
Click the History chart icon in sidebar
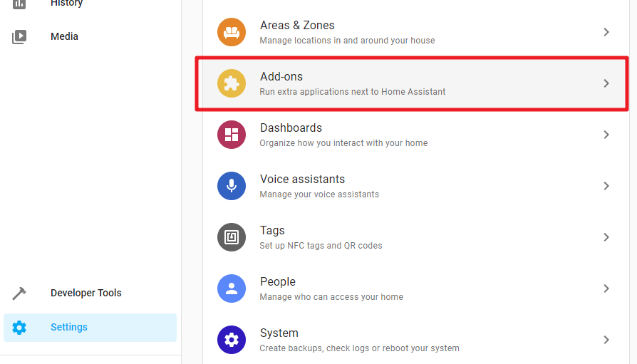coord(19,4)
